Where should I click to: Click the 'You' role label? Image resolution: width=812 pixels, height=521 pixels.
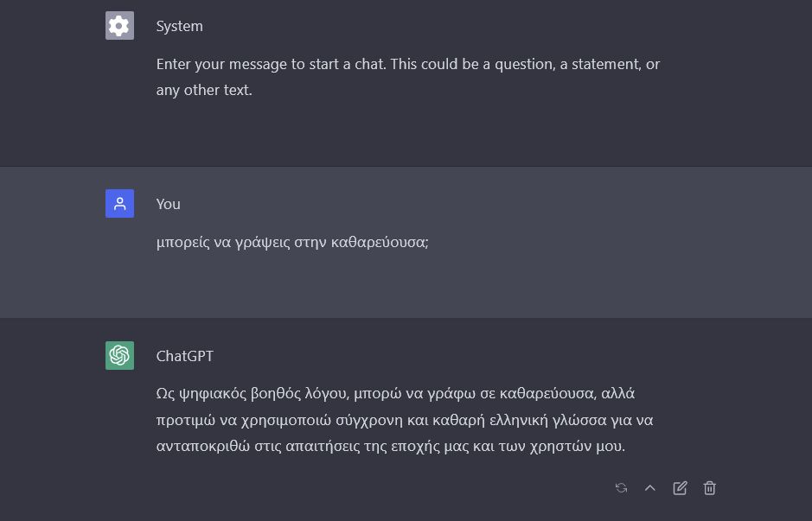(168, 204)
